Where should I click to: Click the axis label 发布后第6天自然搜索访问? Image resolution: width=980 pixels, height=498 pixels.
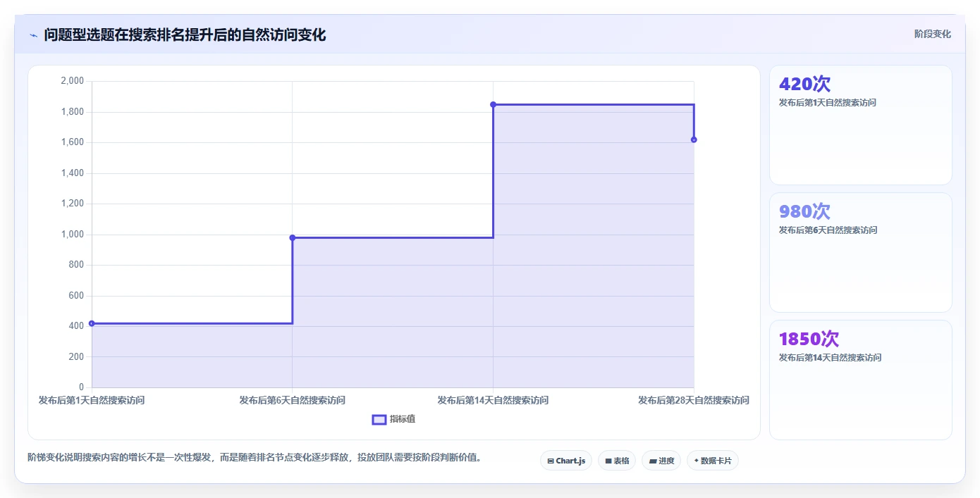point(293,400)
